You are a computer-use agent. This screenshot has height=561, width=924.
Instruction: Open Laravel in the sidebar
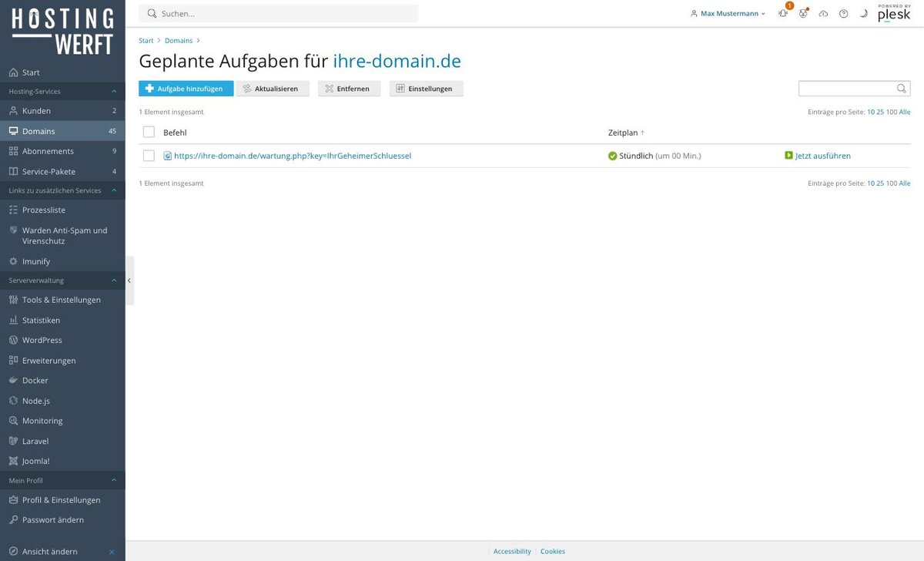(x=62, y=441)
